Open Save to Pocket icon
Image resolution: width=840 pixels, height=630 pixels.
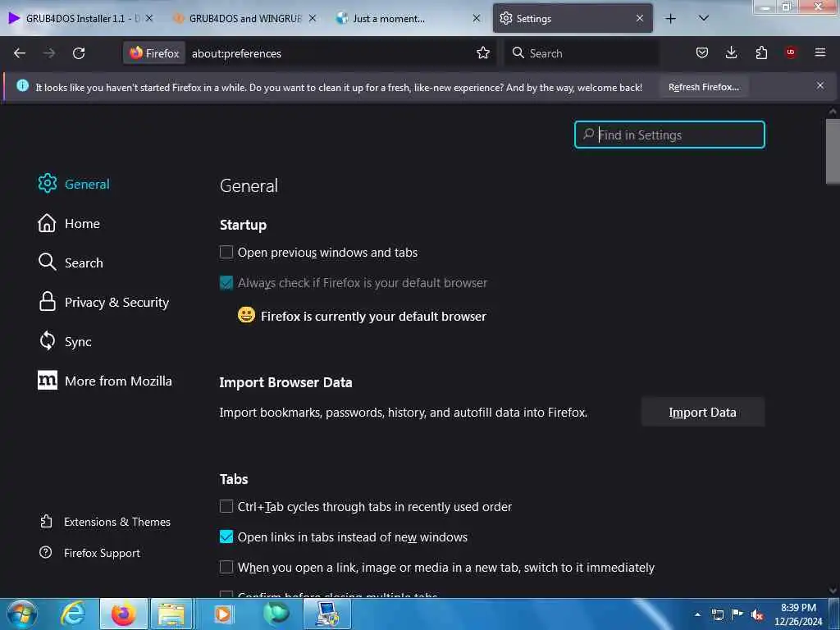(702, 52)
